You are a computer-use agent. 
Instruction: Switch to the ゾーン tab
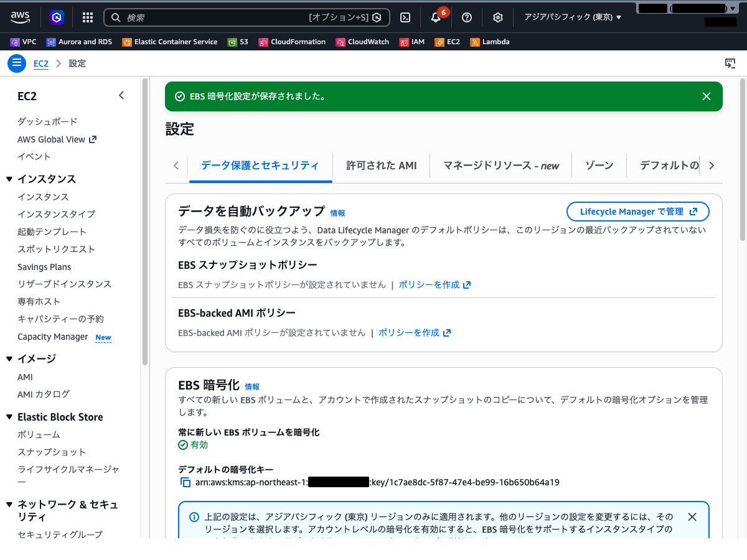(x=599, y=166)
